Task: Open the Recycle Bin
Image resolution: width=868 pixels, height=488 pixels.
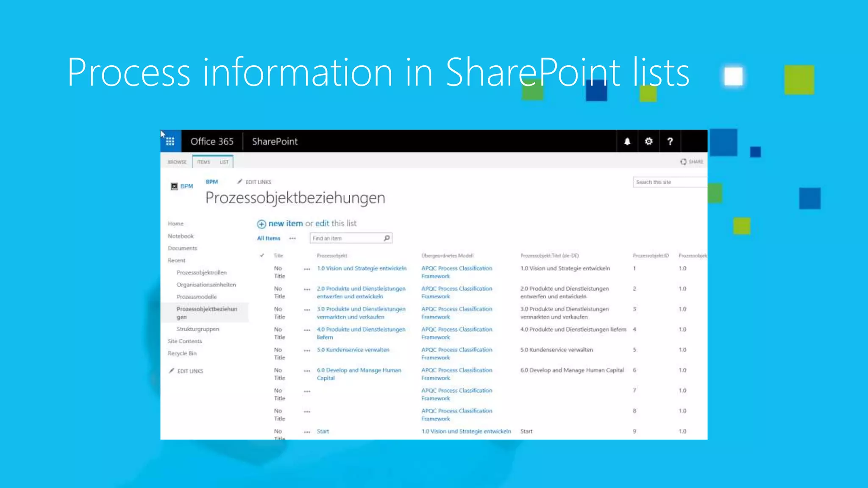Action: 182,353
